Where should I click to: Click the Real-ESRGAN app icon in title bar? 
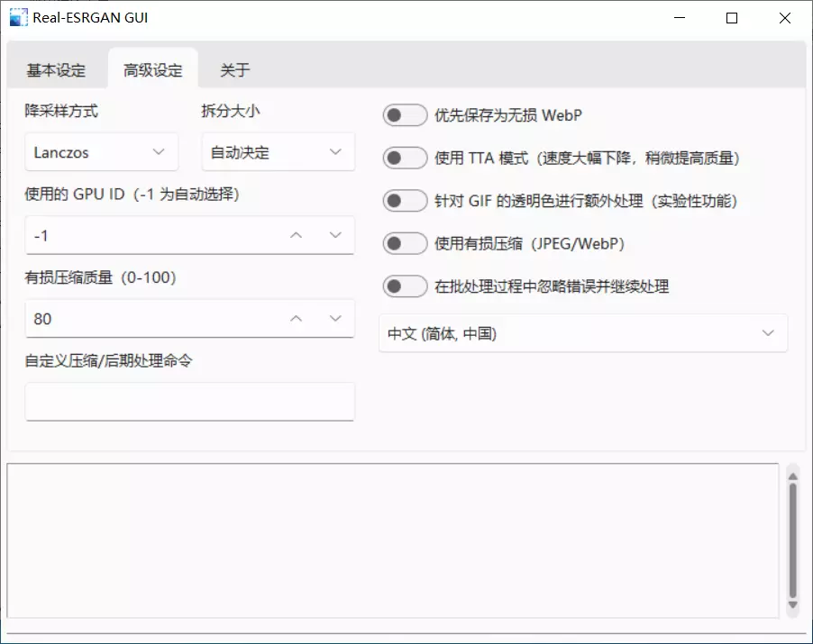[18, 18]
